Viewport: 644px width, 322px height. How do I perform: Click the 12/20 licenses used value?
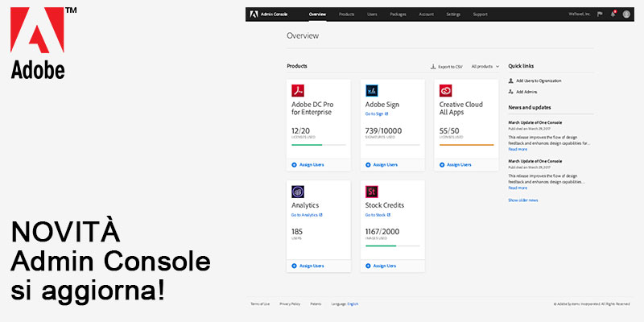(x=300, y=131)
